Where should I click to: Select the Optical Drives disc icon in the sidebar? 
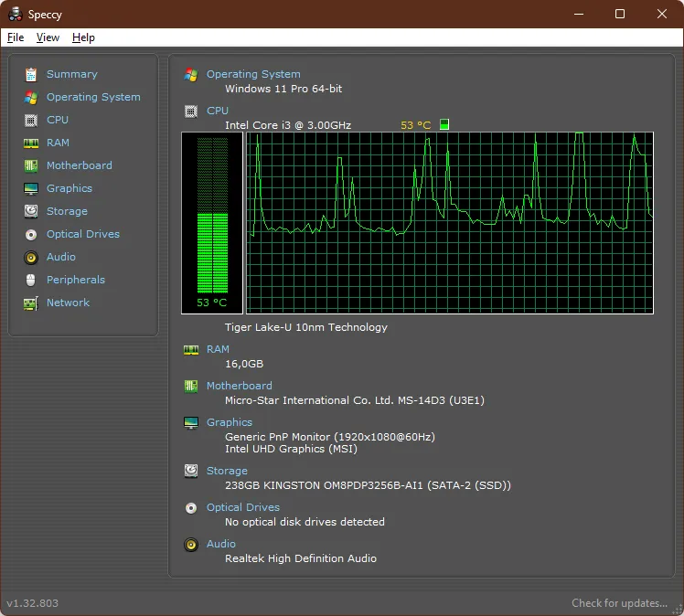pyautogui.click(x=31, y=234)
